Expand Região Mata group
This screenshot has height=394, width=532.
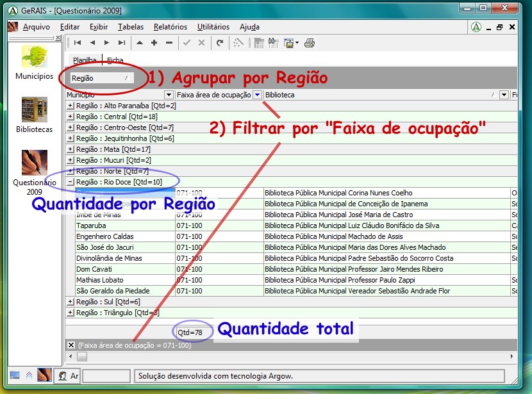click(x=70, y=149)
